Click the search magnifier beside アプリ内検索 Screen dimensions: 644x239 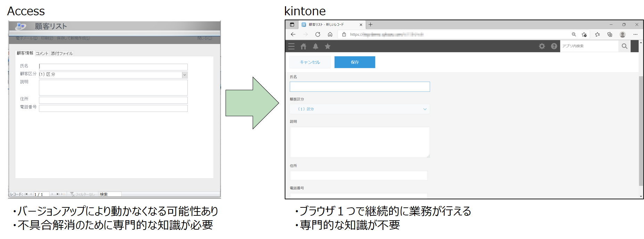click(x=625, y=46)
